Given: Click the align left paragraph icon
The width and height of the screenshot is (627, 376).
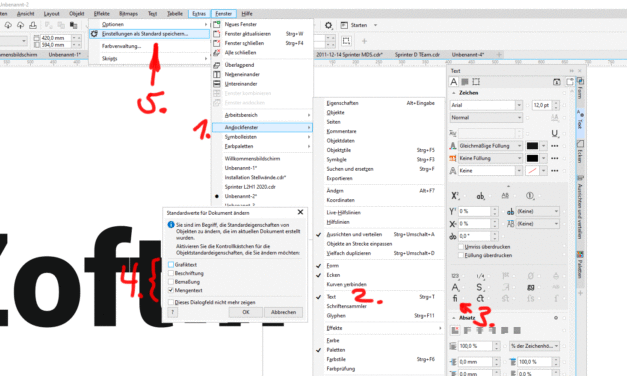Looking at the screenshot, I should point(467,330).
